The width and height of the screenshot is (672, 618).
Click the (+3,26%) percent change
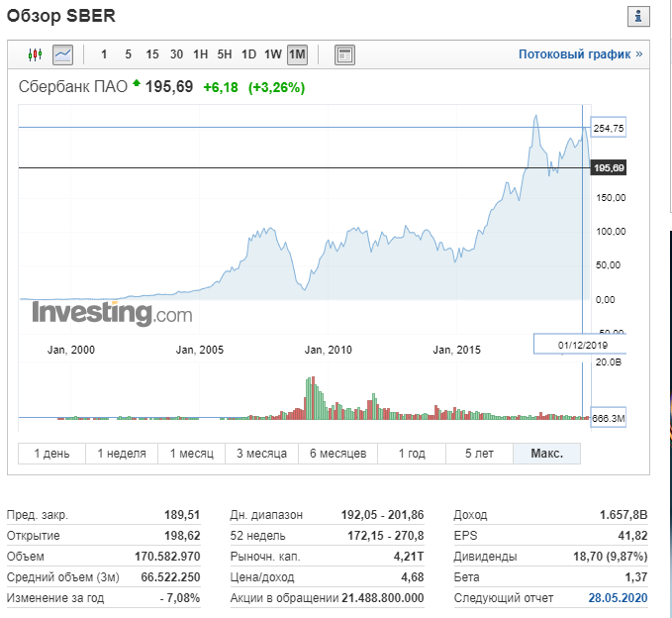[x=276, y=87]
